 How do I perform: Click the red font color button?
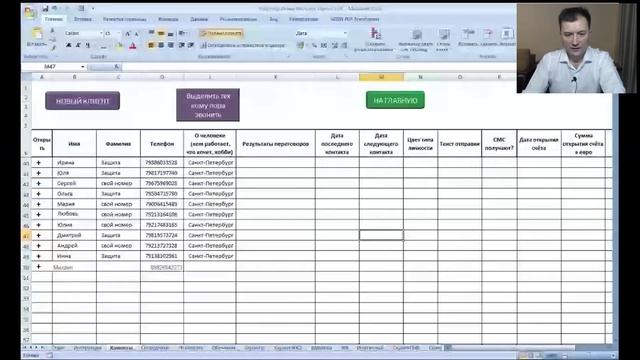pos(133,45)
